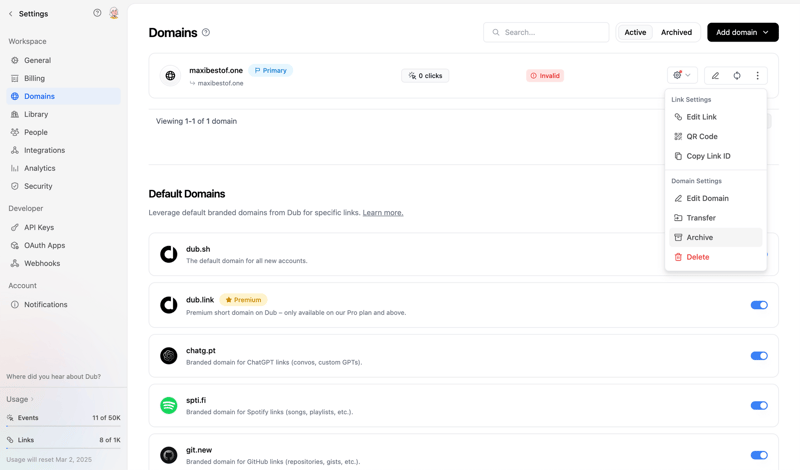Screen dimensions: 800x470
Task: Open Analytics in sidebar
Action: 64,168
